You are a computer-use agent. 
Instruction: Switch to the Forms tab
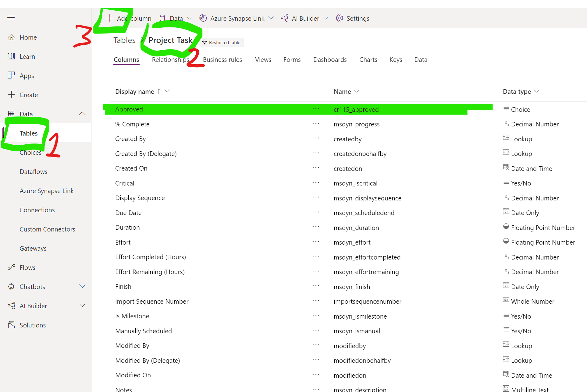(292, 60)
